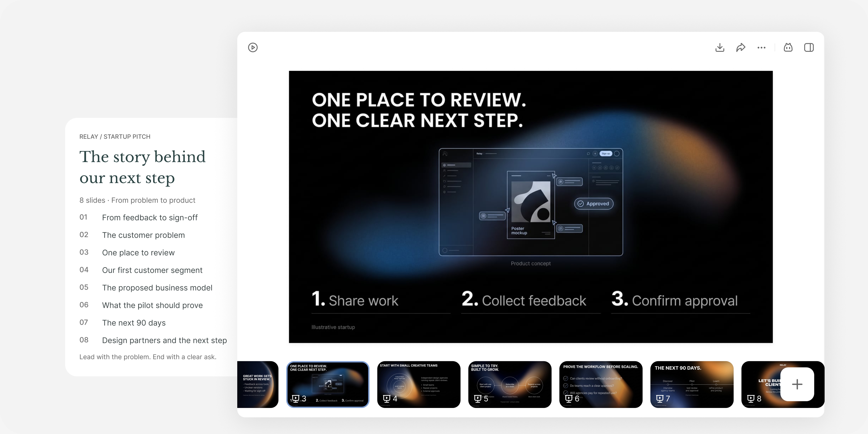Click the Approved badge in the slide mockup

pos(594,203)
